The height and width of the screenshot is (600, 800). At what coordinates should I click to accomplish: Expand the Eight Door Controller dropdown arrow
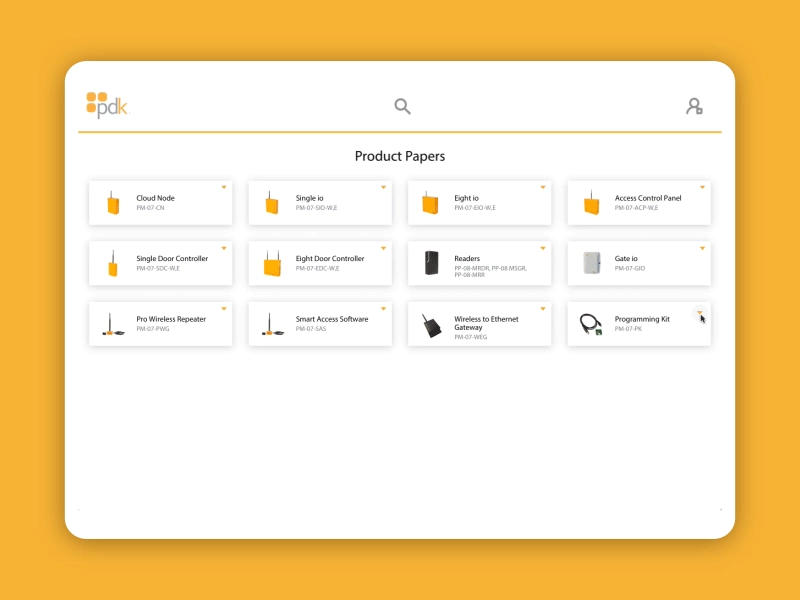tap(383, 248)
